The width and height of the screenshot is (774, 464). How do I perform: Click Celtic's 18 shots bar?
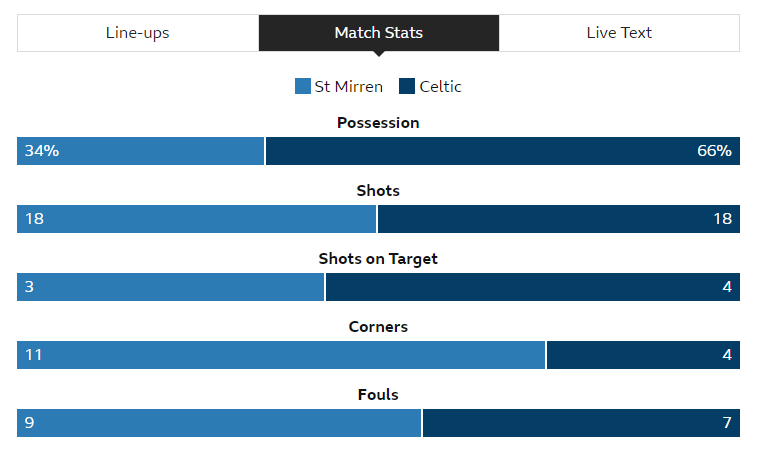pyautogui.click(x=559, y=219)
